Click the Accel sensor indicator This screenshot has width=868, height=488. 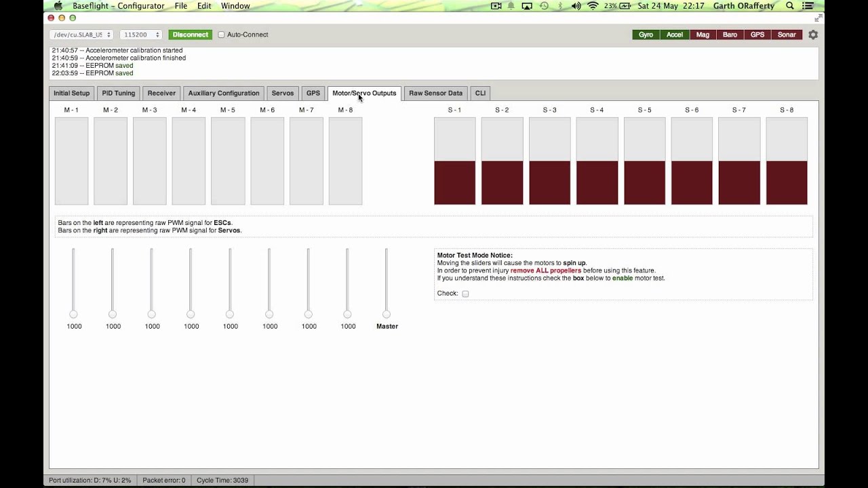point(675,35)
